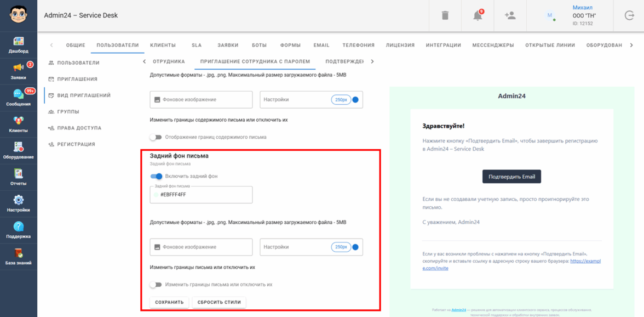The image size is (644, 317).
Task: Click the blue toggle in upper Настройки field
Action: [355, 99]
